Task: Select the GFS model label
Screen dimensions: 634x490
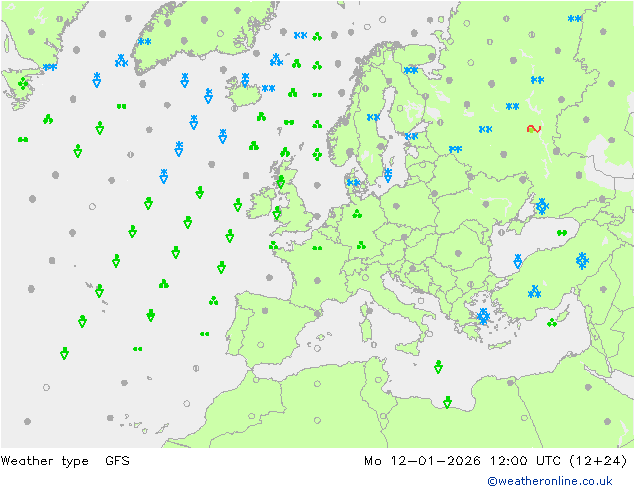Action: [x=117, y=461]
